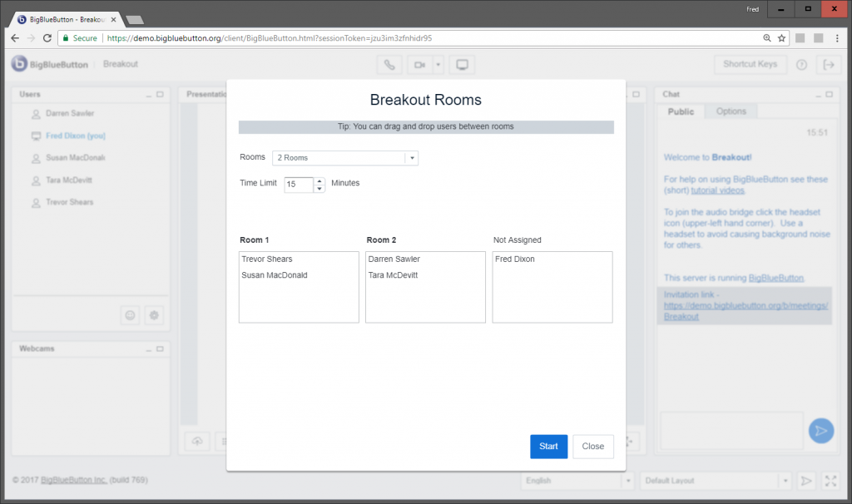The height and width of the screenshot is (504, 852).
Task: Maximize the Chat panel
Action: pos(830,95)
